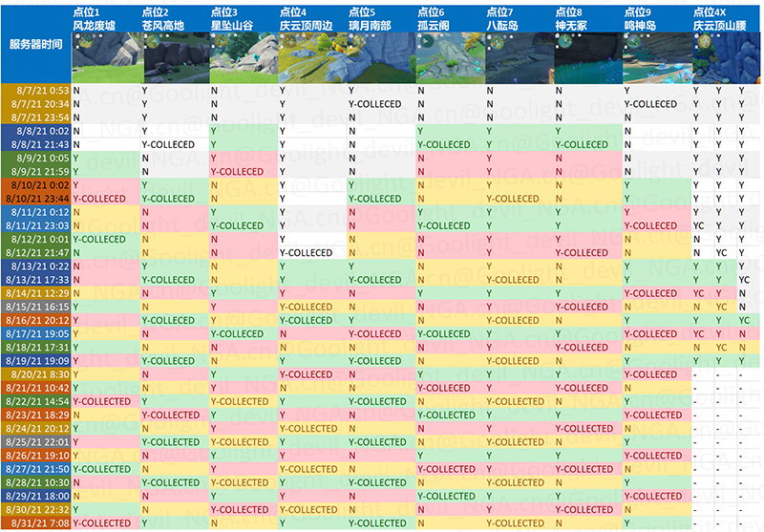Click the 孤云阁 location thumbnail image
The height and width of the screenshot is (532, 764).
coord(451,58)
